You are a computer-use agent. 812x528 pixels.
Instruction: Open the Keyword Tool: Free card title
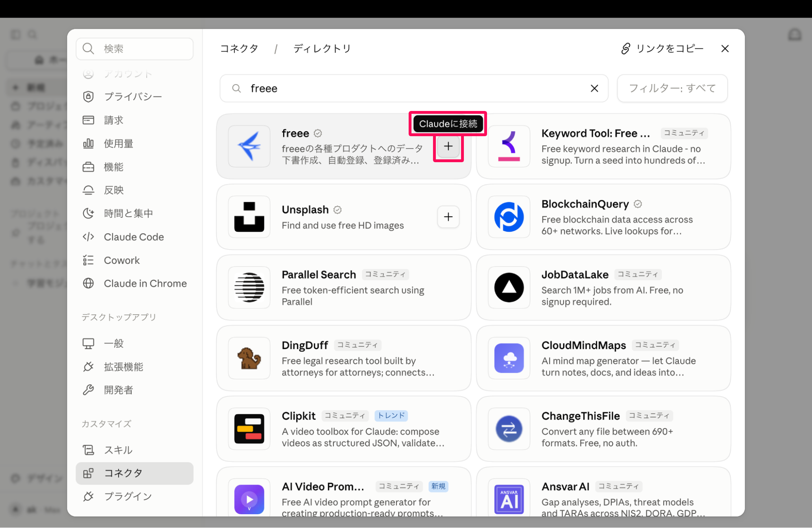pyautogui.click(x=595, y=133)
